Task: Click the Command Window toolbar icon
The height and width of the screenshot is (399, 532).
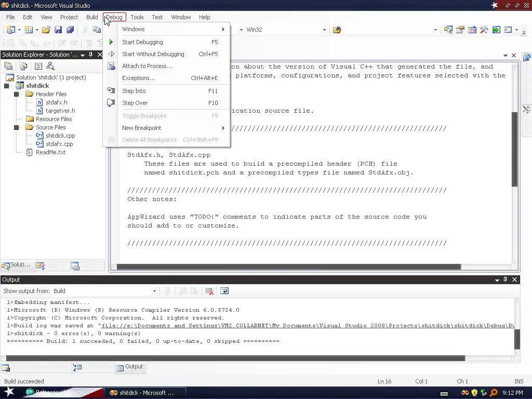Action: click(x=508, y=30)
